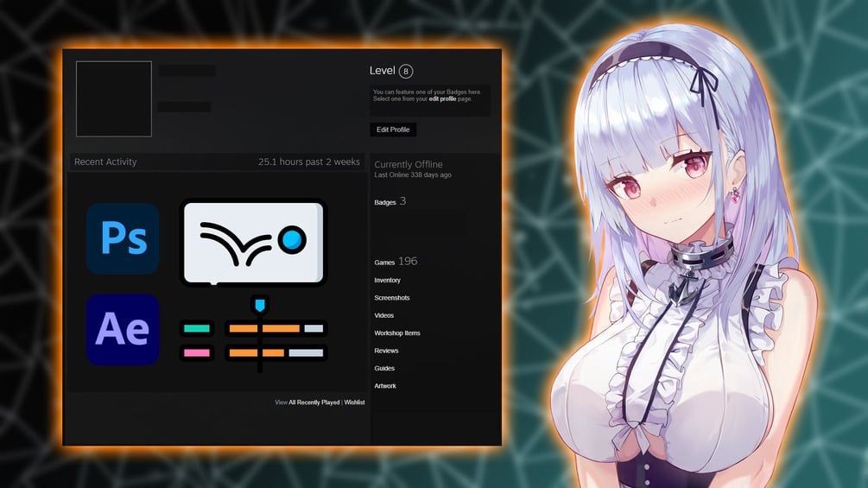
Task: Open the Videos link
Action: 384,315
